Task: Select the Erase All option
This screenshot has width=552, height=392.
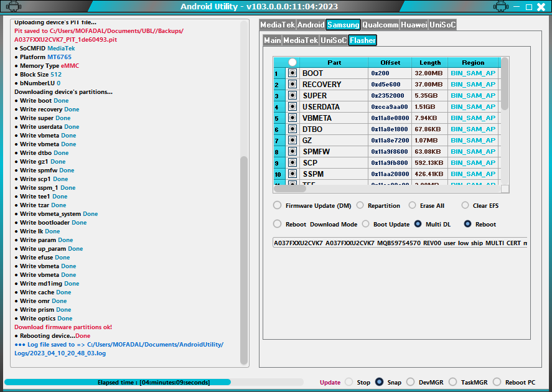Action: tap(412, 205)
